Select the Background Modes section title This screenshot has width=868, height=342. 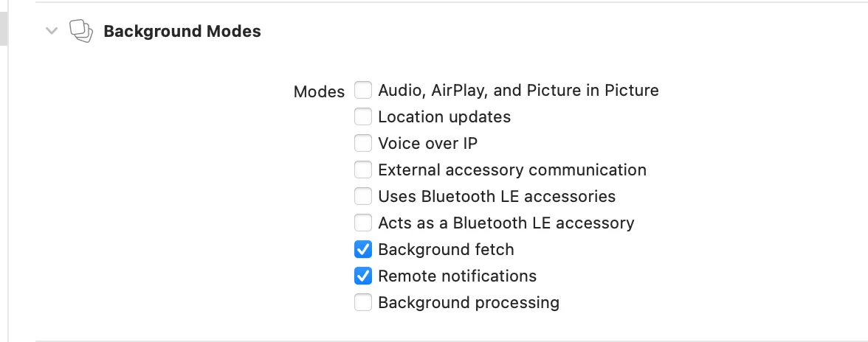point(182,32)
